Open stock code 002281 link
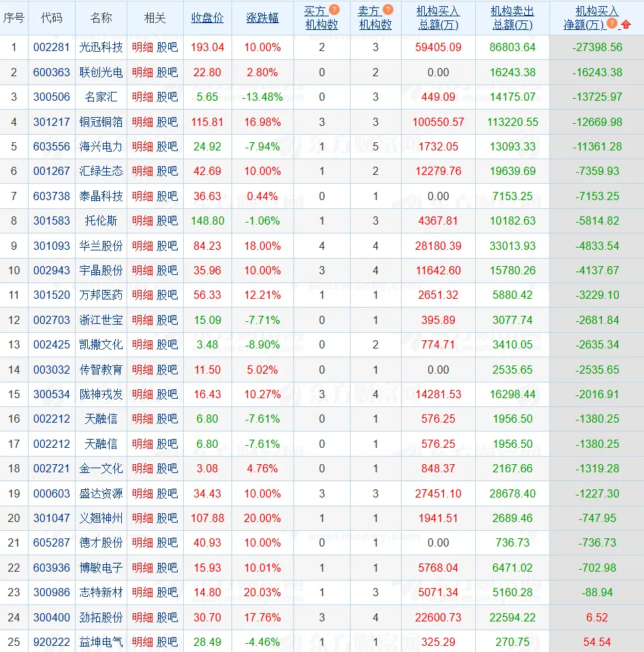The width and height of the screenshot is (644, 652). pos(52,48)
